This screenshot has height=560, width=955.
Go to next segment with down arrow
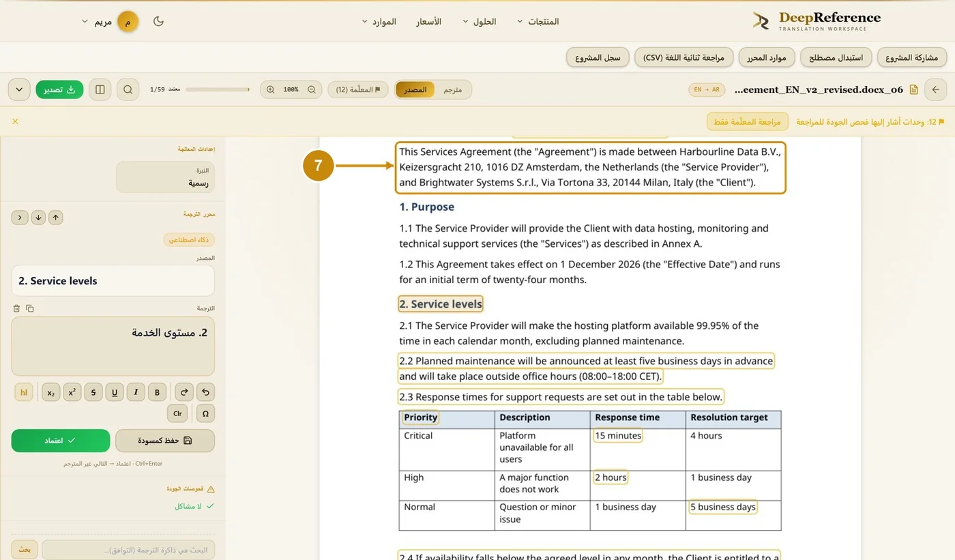pyautogui.click(x=38, y=218)
